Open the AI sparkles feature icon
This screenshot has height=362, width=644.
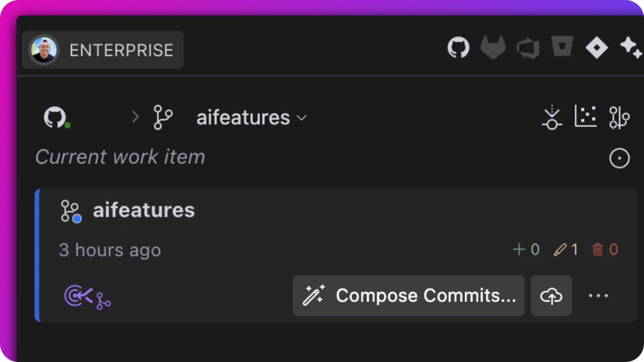tap(632, 47)
